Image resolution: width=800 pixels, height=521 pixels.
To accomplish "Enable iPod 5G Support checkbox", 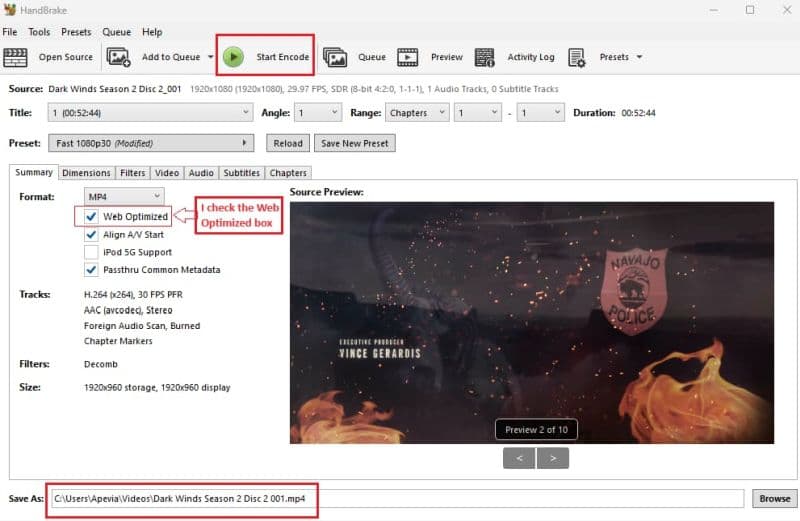I will tap(91, 252).
